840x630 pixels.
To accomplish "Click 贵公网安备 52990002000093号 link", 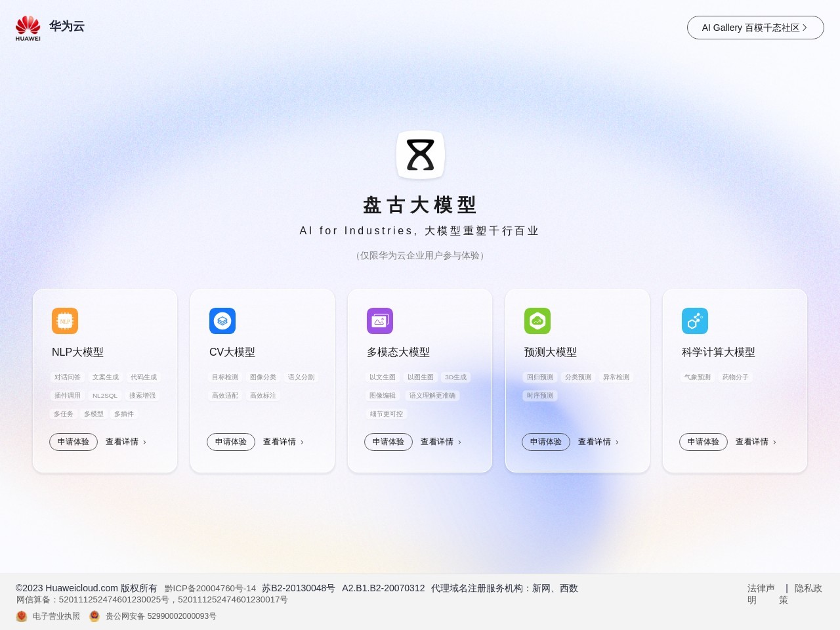I will click(161, 616).
